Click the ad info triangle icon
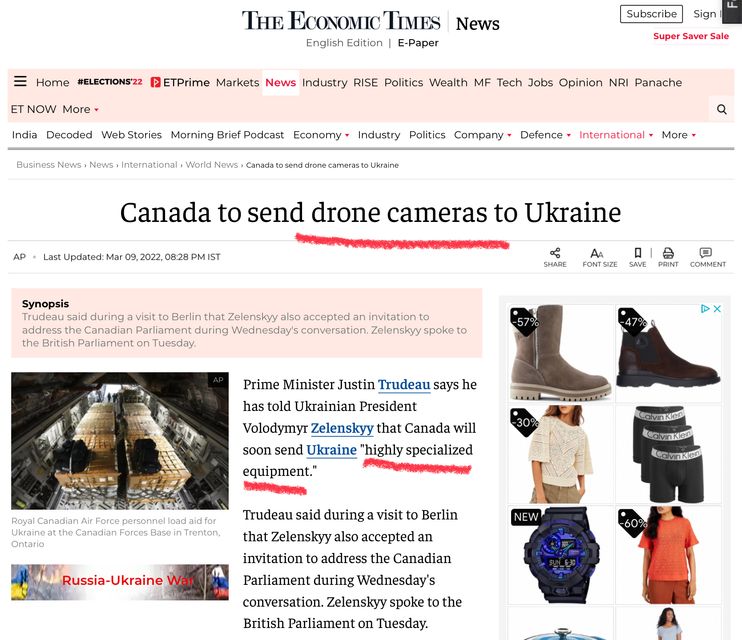Screen dimensions: 742x640 [705, 309]
